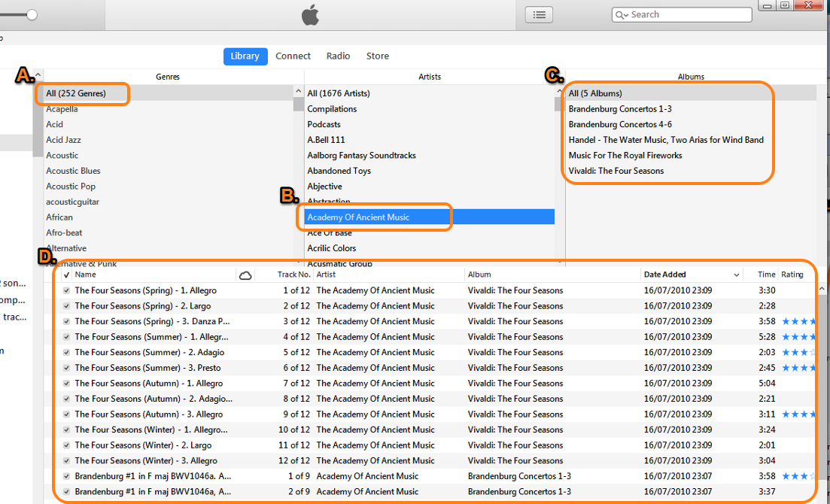The image size is (830, 504).
Task: Uncheck Winter - 2. Largo track
Action: click(66, 445)
